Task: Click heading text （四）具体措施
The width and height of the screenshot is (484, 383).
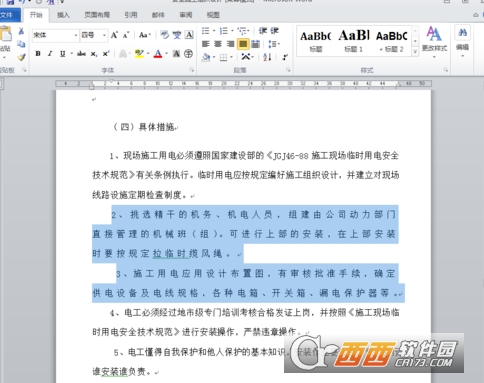Action: pyautogui.click(x=144, y=127)
